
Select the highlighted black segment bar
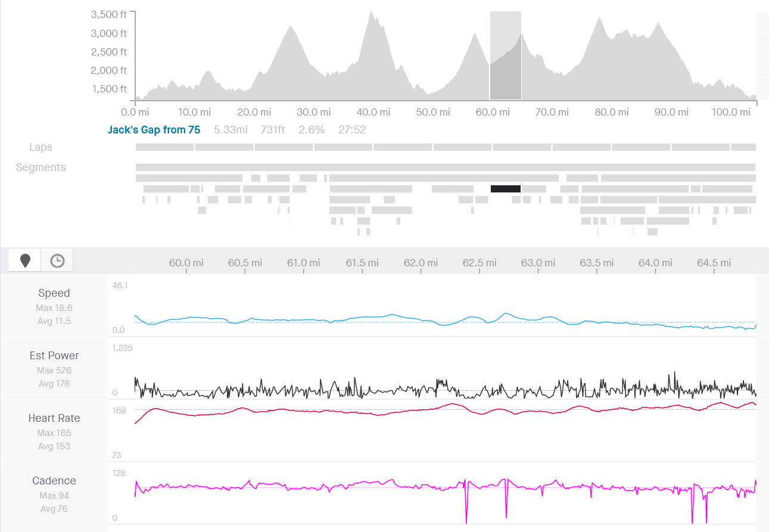point(505,189)
